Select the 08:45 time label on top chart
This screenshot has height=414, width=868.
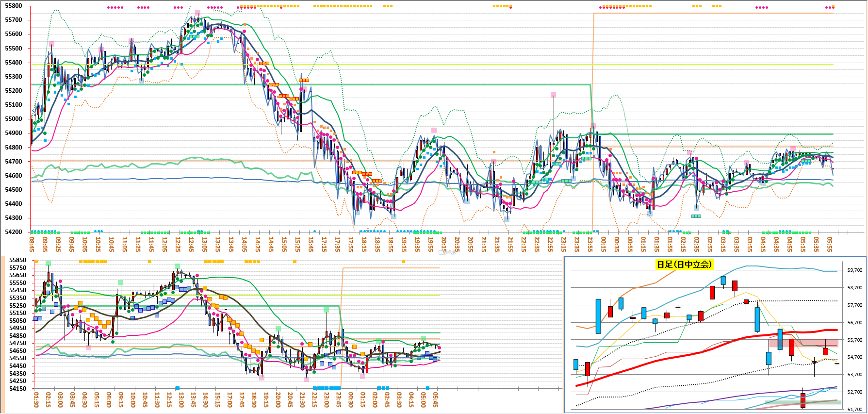[32, 244]
